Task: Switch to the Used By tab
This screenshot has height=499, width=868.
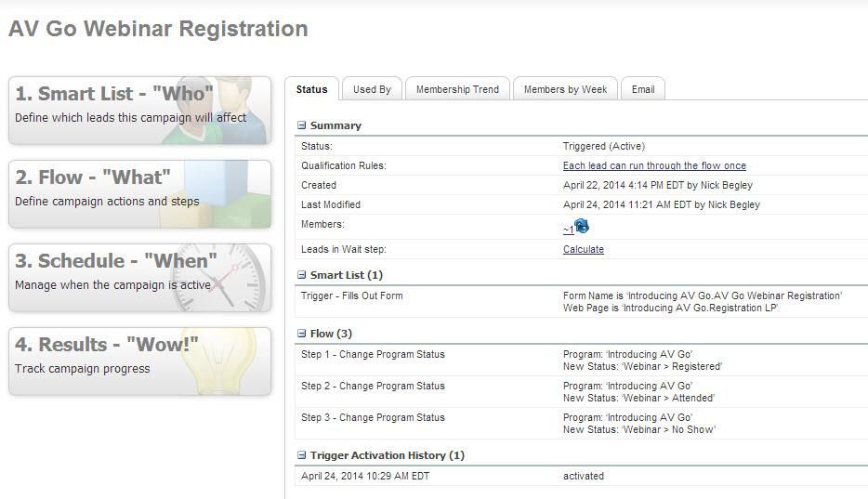Action: 372,89
